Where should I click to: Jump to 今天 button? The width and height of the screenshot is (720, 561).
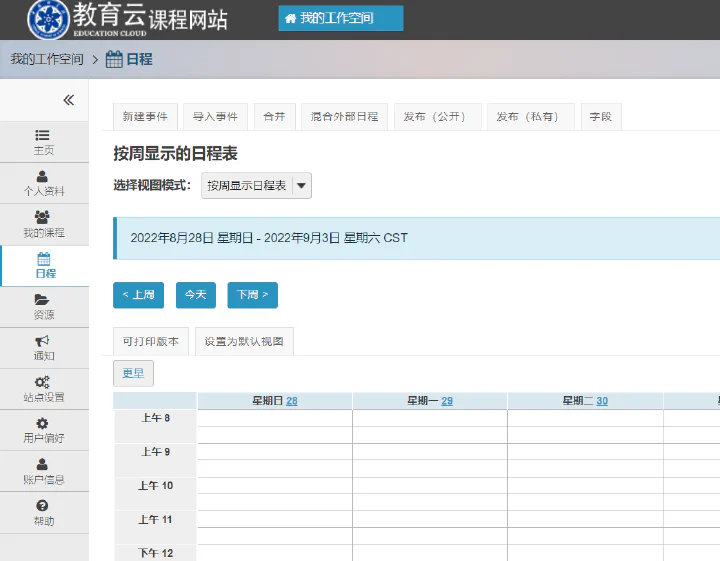pos(196,295)
